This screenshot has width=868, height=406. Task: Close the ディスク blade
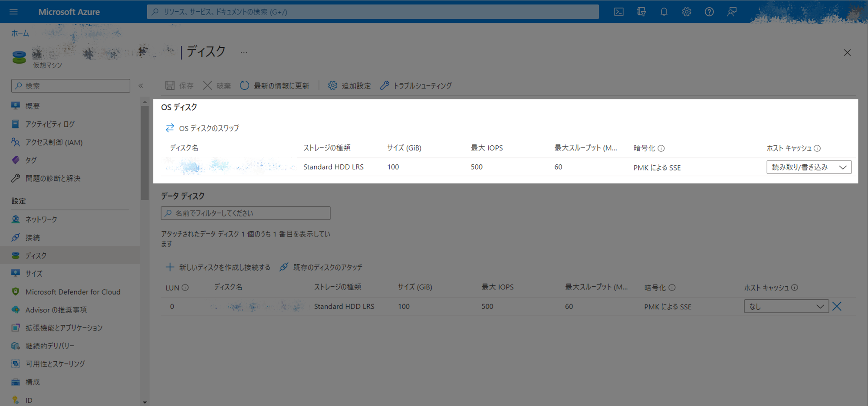(x=847, y=52)
